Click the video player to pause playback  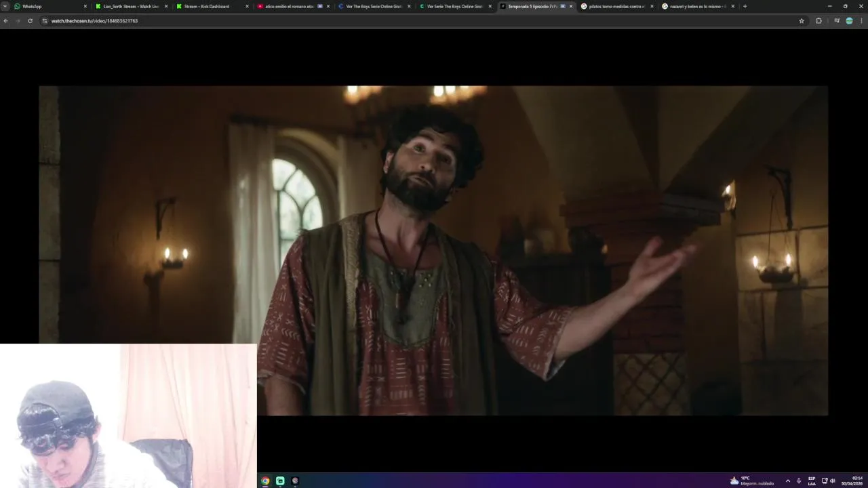tap(433, 250)
